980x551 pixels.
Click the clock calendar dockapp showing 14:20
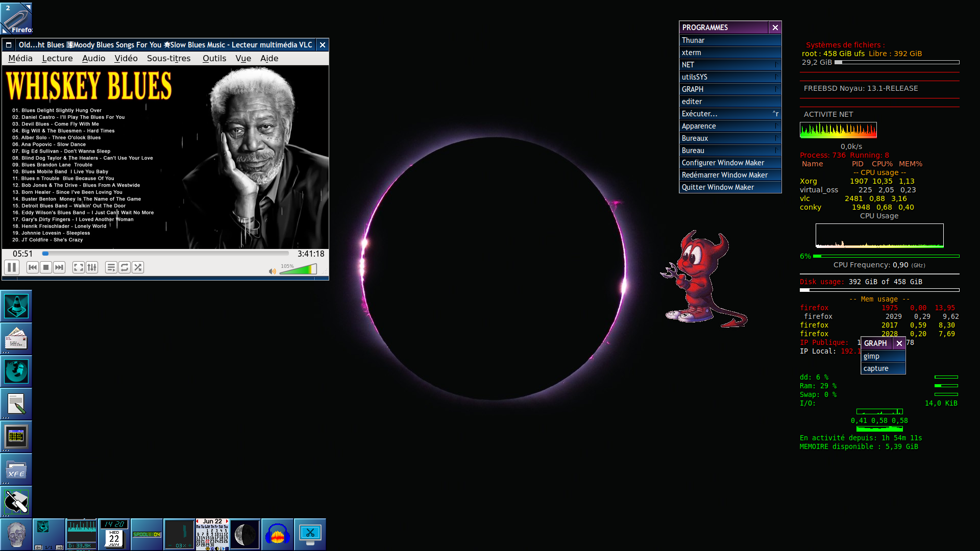coord(114,535)
